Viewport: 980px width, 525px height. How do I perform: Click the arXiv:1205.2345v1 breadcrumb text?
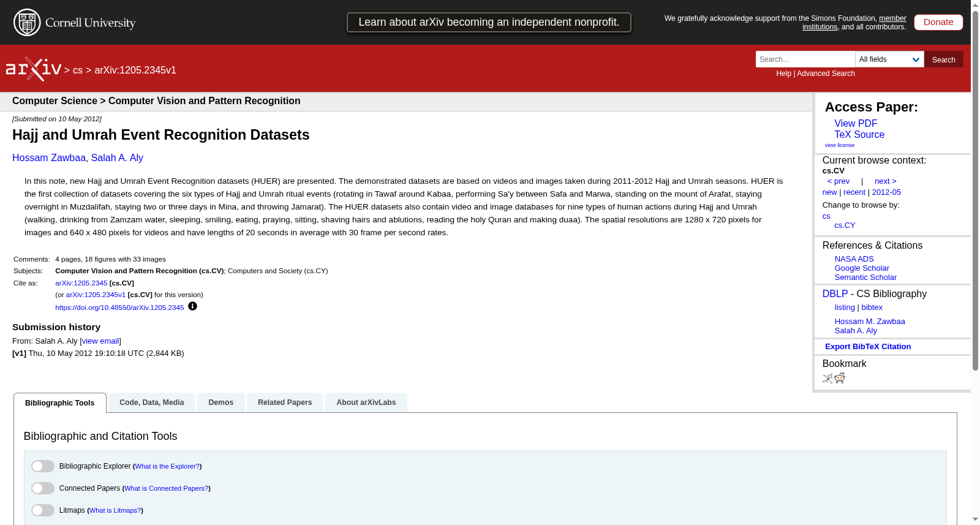click(135, 70)
